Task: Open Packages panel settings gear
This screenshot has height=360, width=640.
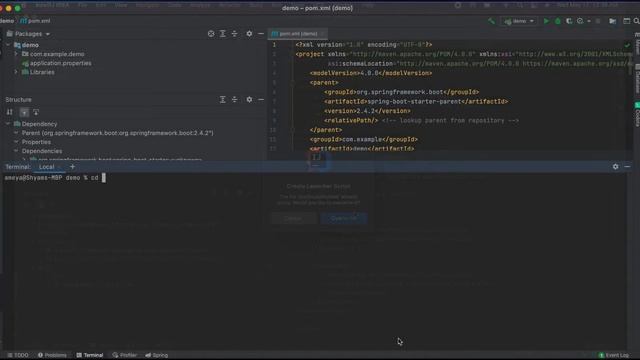Action: point(249,34)
